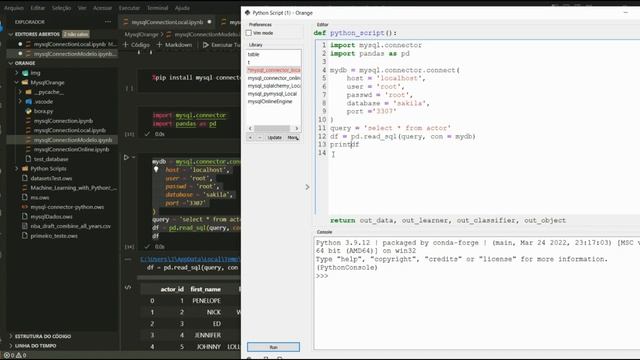Open Machine_Learning_with_Python notebook file
Viewport: 640px width, 360px height.
pos(73,188)
